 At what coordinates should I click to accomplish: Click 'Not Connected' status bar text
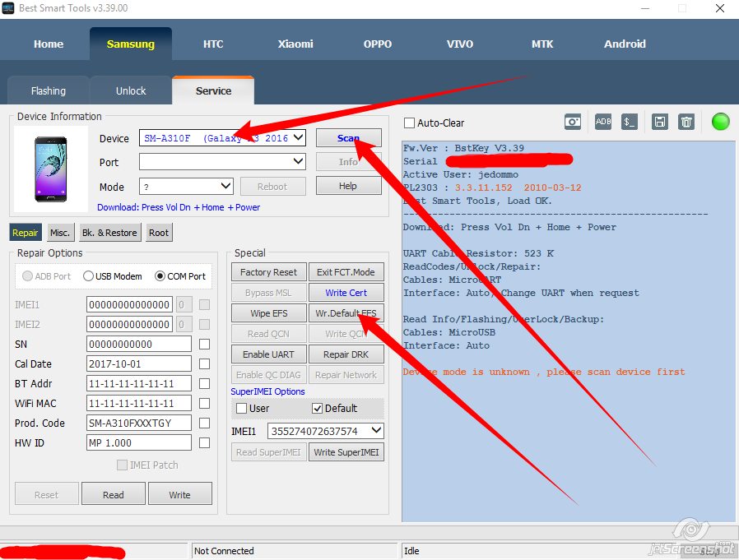point(224,551)
